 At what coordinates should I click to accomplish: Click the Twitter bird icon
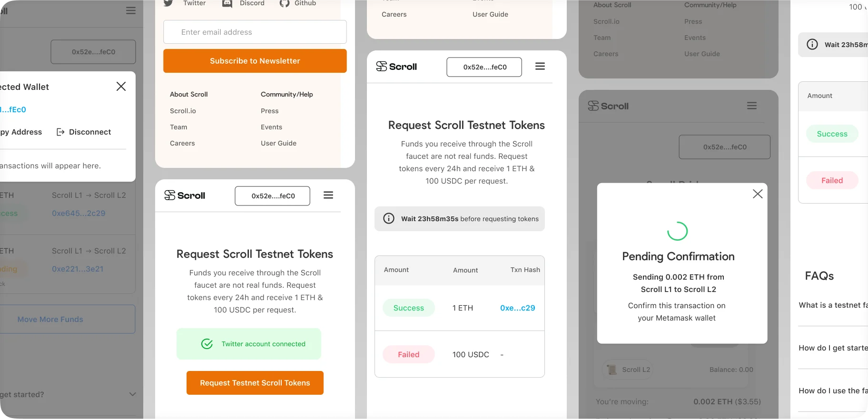[168, 3]
